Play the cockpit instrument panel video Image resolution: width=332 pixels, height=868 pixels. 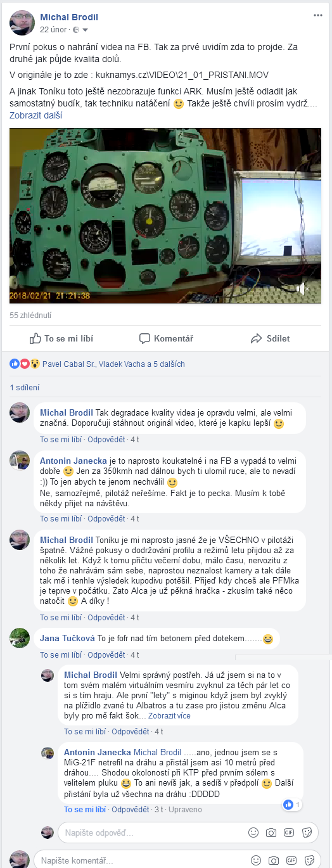click(165, 216)
